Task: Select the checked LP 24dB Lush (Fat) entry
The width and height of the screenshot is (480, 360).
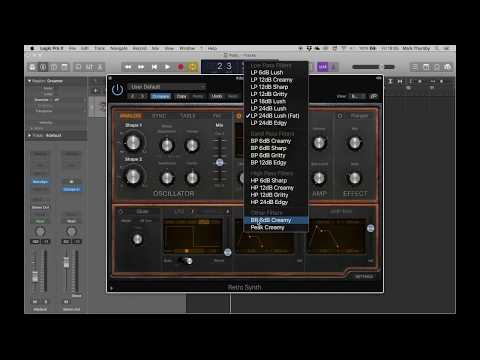Action: pos(275,116)
